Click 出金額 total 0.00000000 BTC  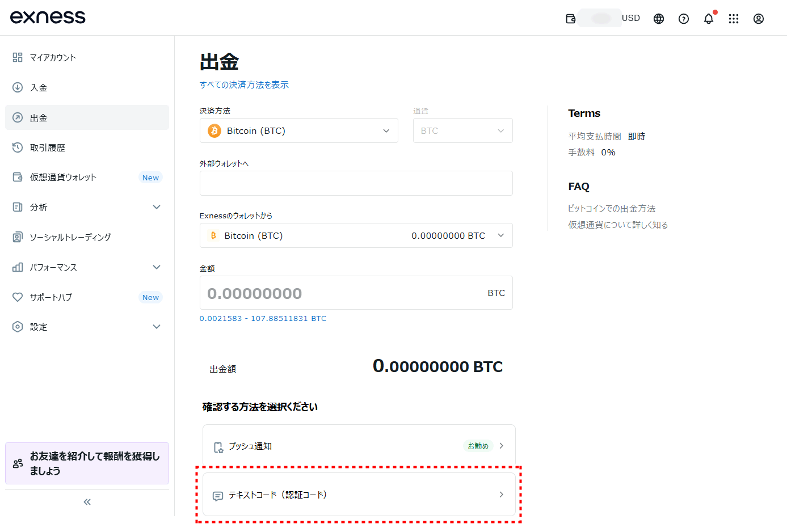pyautogui.click(x=437, y=366)
